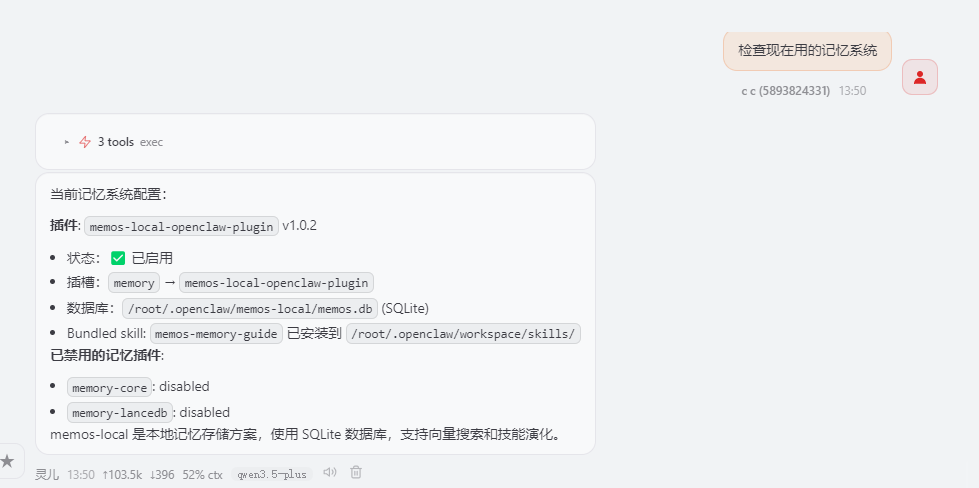Screen dimensions: 979x488
Task: Click the red user avatar icon
Action: pyautogui.click(x=919, y=77)
